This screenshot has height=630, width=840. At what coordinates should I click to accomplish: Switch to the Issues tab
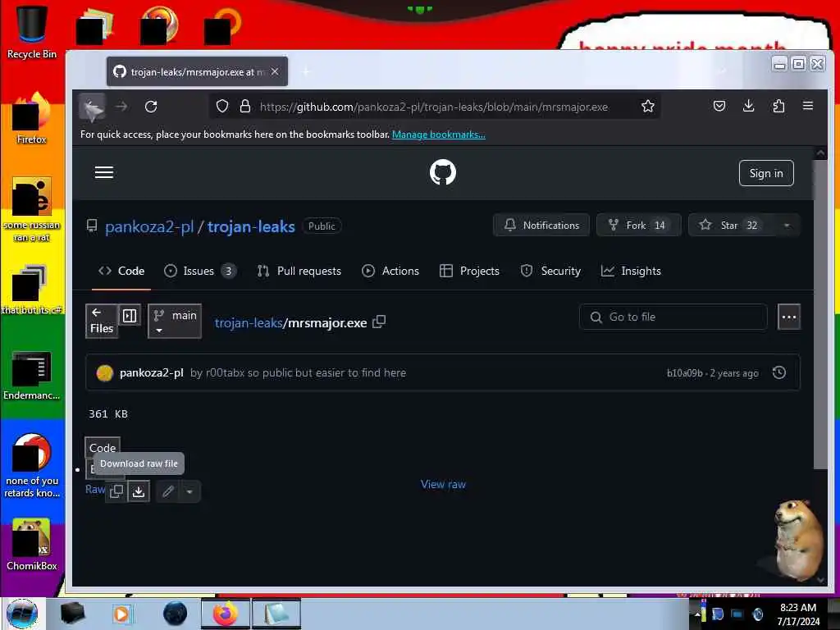[200, 271]
